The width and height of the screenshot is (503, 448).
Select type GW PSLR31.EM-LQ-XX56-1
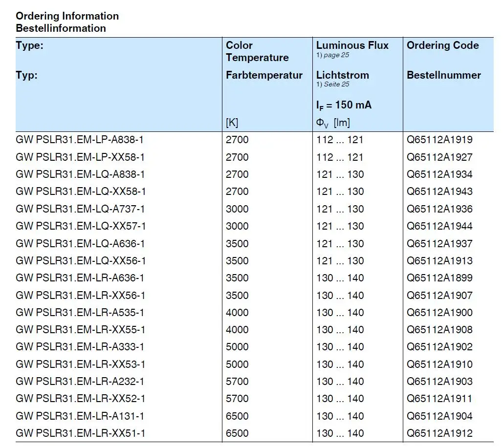tap(80, 261)
